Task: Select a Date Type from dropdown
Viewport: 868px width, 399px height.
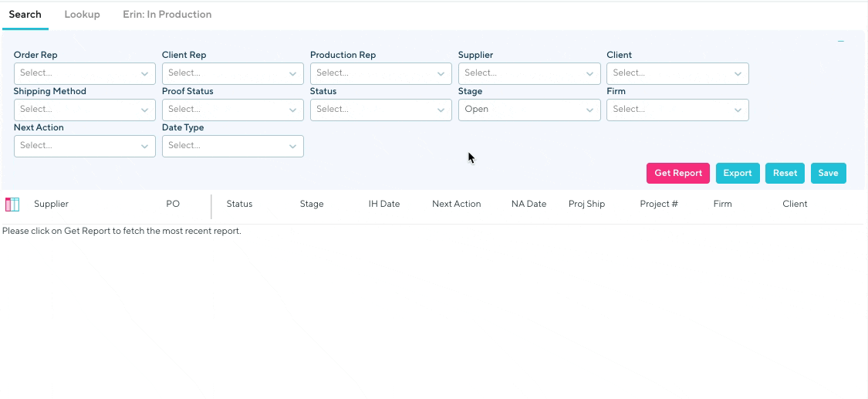Action: [232, 146]
